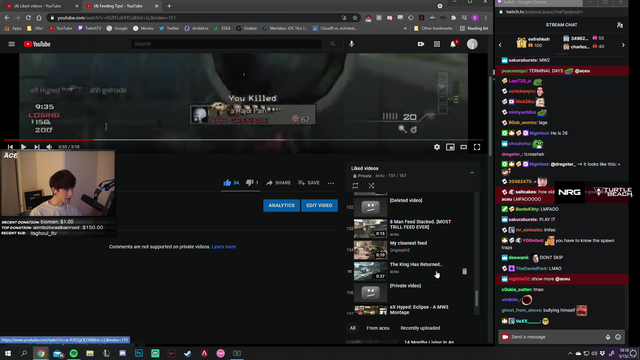Screen dimensions: 640x360
Task: Go to the previous video
Action: coord(10,147)
